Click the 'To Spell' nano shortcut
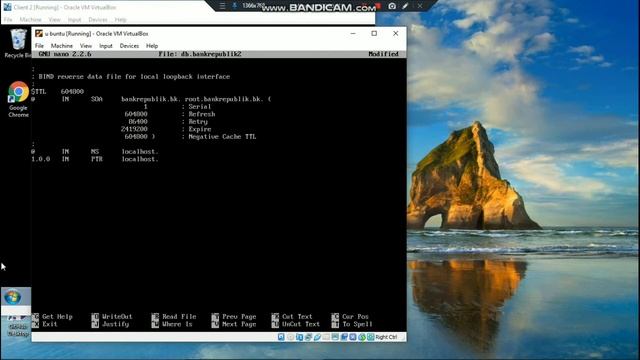Image resolution: width=640 pixels, height=360 pixels. tap(352, 324)
